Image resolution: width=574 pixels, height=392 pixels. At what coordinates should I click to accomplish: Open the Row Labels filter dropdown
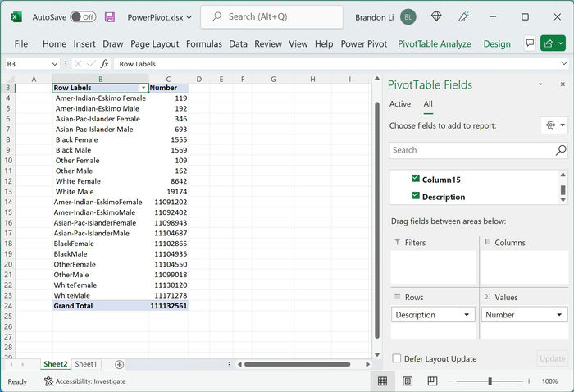click(143, 88)
